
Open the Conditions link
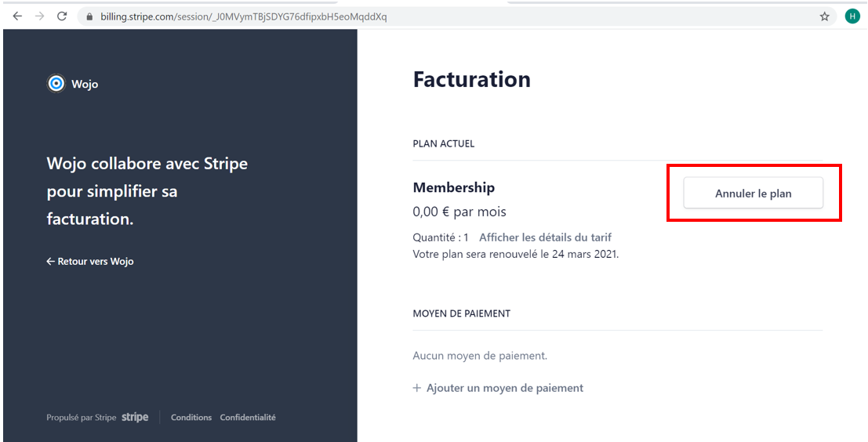point(191,417)
